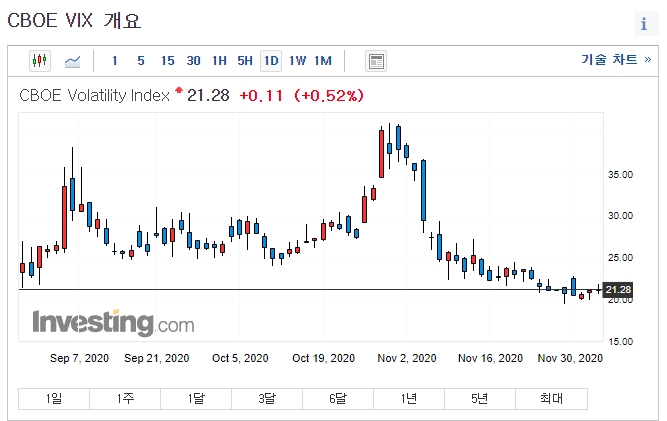The height and width of the screenshot is (421, 667).
Task: Open the news overlay toolbar icon
Action: tap(376, 61)
